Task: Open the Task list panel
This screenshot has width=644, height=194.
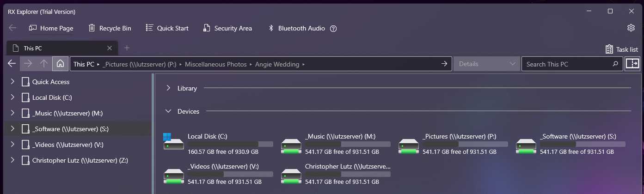Action: coord(622,49)
